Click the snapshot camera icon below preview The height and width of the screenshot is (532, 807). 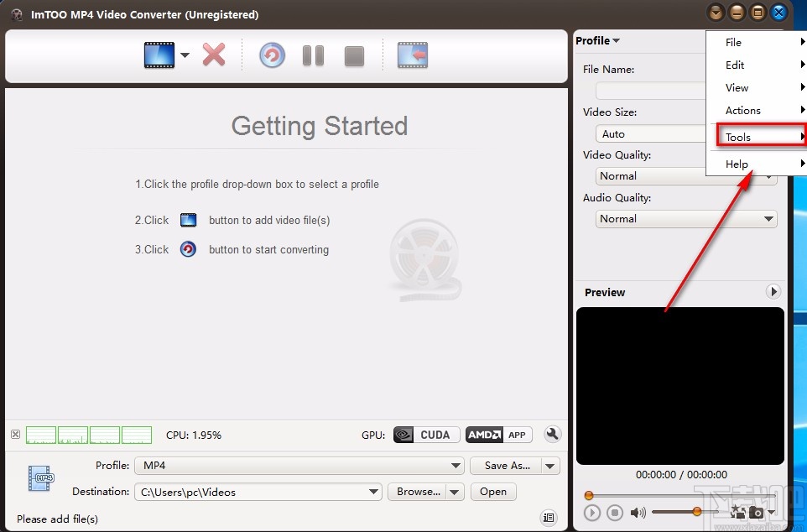tap(758, 513)
